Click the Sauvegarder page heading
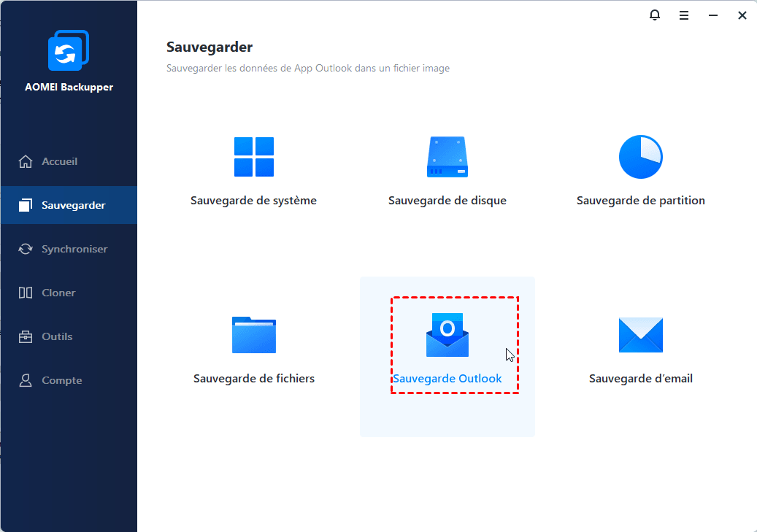Viewport: 757px width, 532px height. click(210, 47)
